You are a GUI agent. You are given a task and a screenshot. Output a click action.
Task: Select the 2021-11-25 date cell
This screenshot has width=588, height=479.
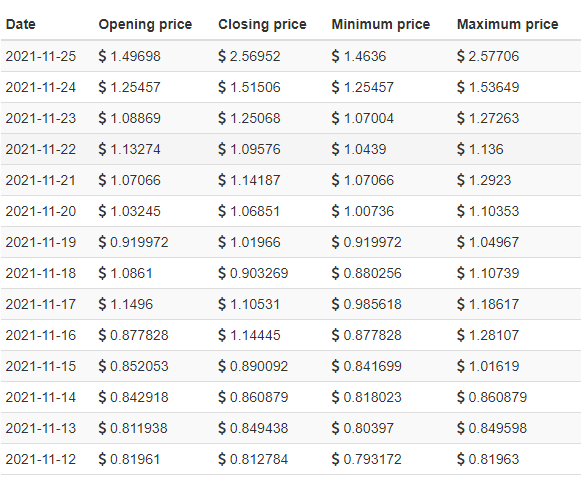[x=40, y=56]
